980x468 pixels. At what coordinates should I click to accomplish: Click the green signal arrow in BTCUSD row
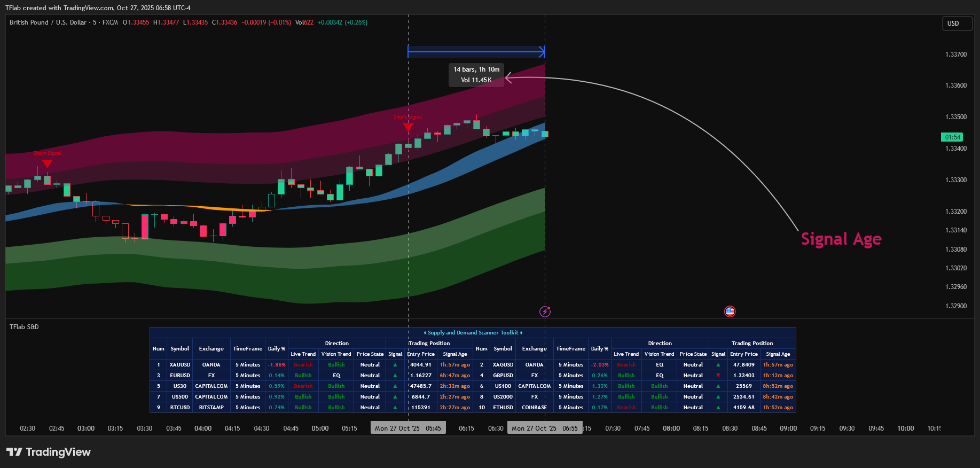[395, 408]
